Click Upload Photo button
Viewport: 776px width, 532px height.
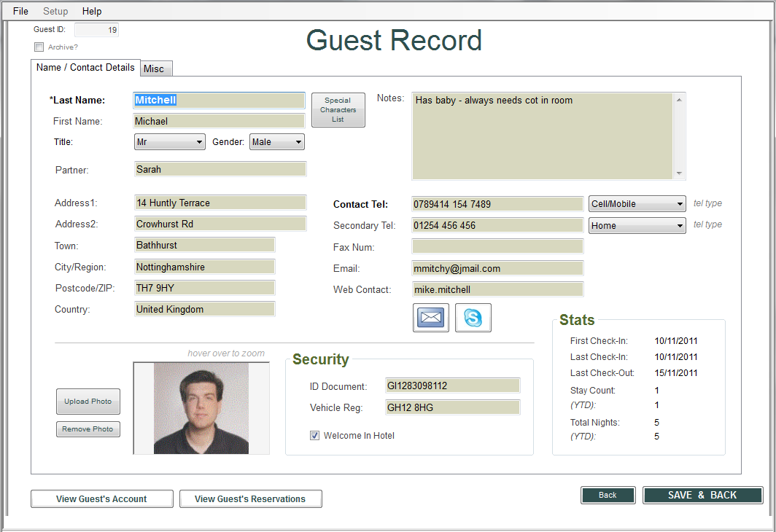[88, 402]
